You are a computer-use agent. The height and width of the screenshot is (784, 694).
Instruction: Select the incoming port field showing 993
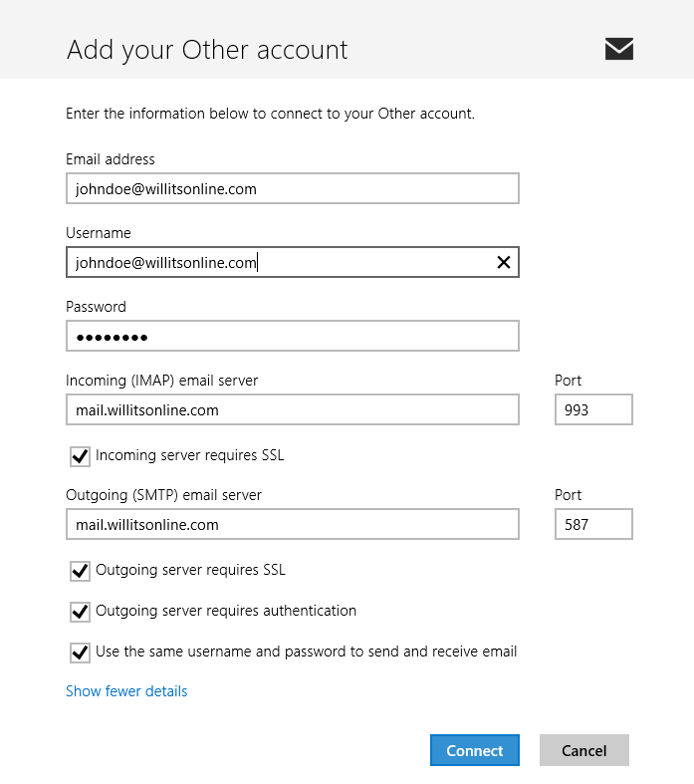pos(593,409)
